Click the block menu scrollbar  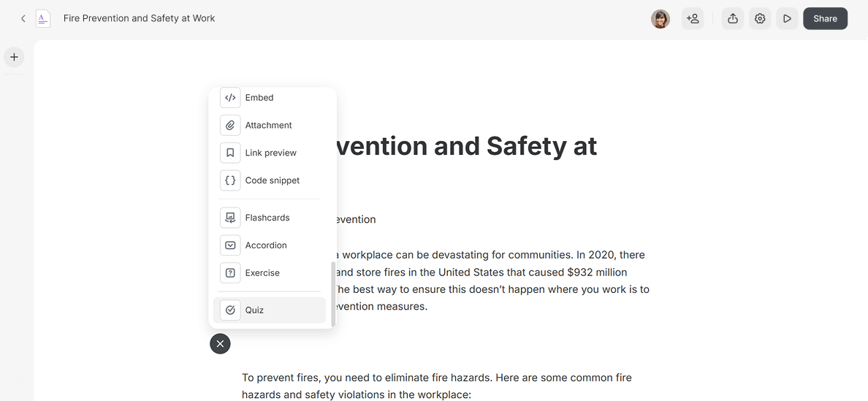coord(332,294)
